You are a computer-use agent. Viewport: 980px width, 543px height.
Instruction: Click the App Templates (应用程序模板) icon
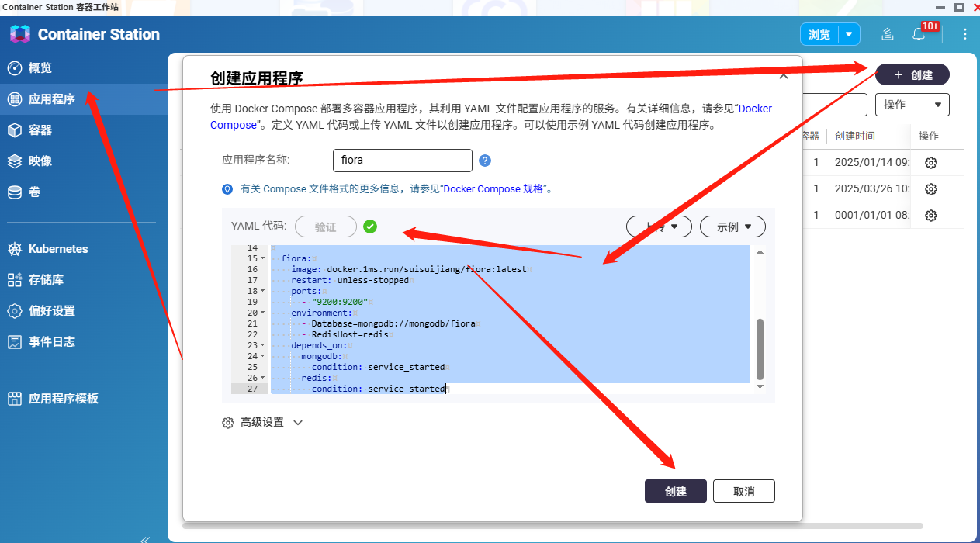tap(15, 399)
